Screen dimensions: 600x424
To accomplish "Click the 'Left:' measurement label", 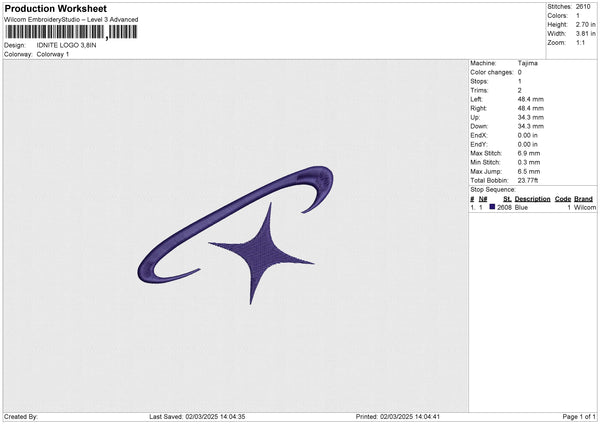I will pyautogui.click(x=476, y=99).
